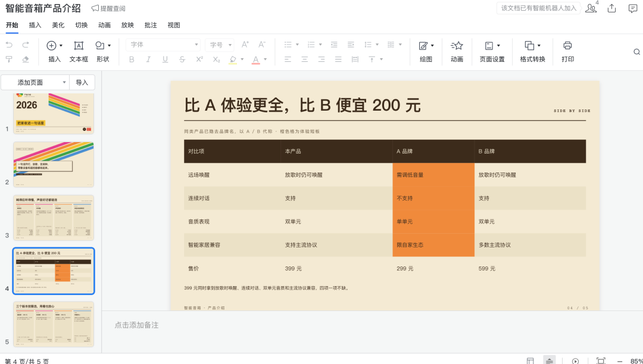Expand the bulleted list dropdown arrow
The width and height of the screenshot is (643, 364).
[297, 45]
